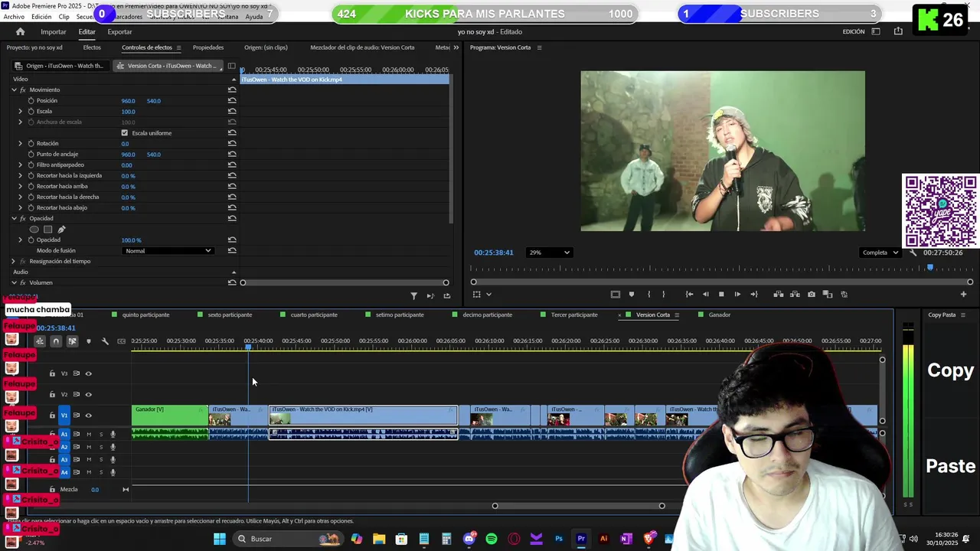The image size is (980, 551).
Task: Expand the Escala property
Action: click(21, 111)
